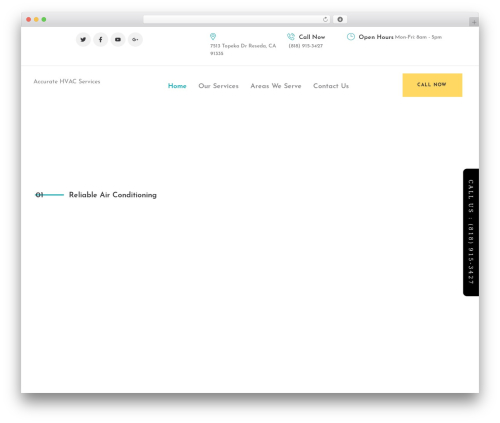This screenshot has width=500, height=423.
Task: Click the vertical CALL US side tab
Action: 471,232
